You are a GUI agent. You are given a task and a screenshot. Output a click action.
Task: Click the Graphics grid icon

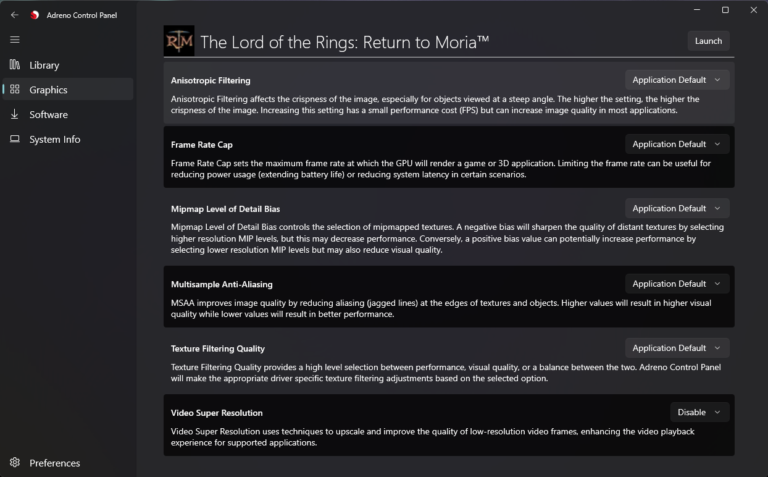point(14,90)
